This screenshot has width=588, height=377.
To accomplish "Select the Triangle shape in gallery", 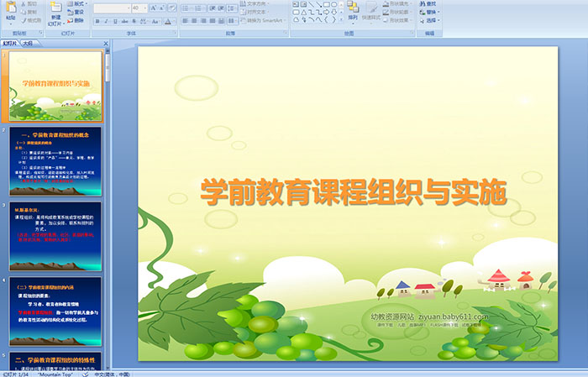I will 304,13.
